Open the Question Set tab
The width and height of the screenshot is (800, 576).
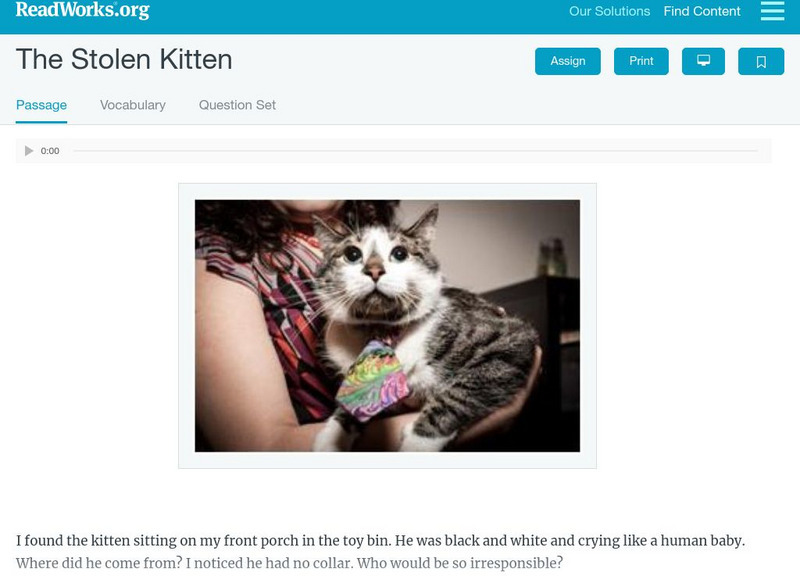click(237, 105)
